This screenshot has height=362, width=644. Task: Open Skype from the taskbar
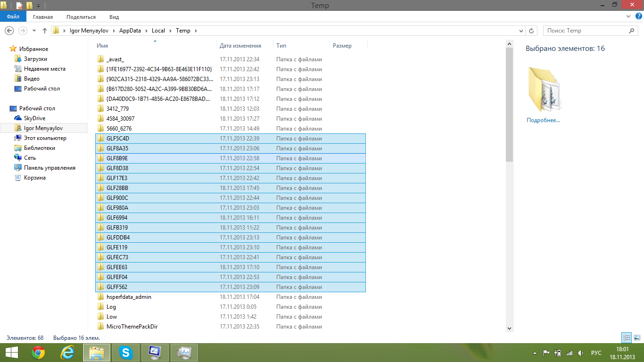tap(126, 352)
